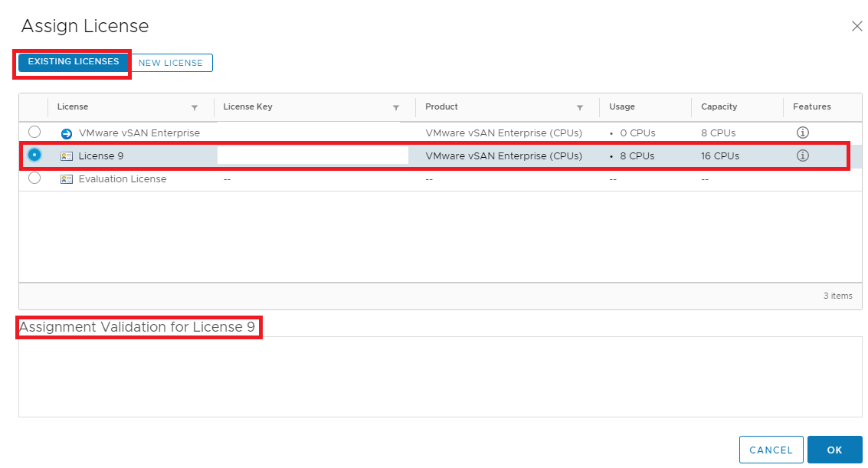The height and width of the screenshot is (468, 868).
Task: Sort by the Usage column header
Action: (x=621, y=106)
